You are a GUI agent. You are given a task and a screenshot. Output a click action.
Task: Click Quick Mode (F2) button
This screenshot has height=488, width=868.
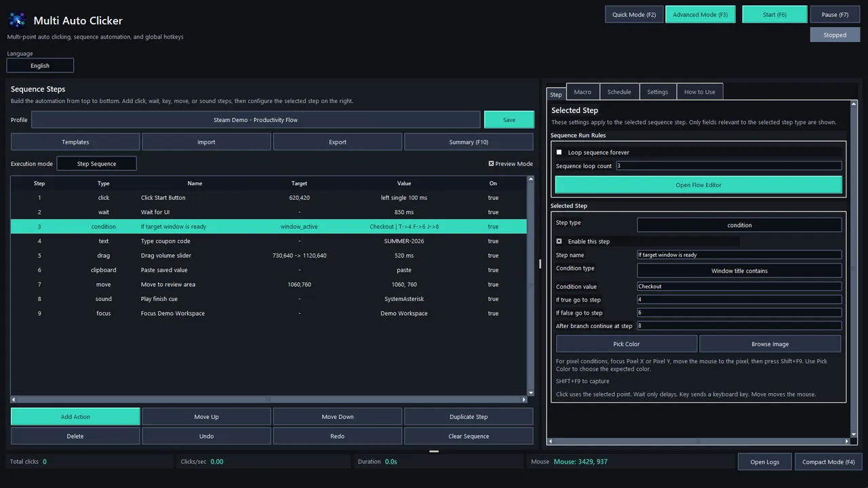634,14
